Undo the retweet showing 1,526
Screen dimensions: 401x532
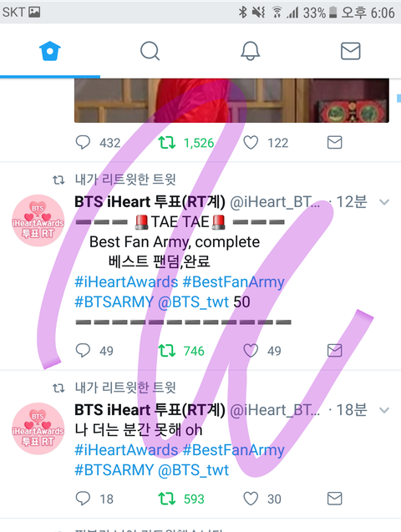(x=166, y=143)
